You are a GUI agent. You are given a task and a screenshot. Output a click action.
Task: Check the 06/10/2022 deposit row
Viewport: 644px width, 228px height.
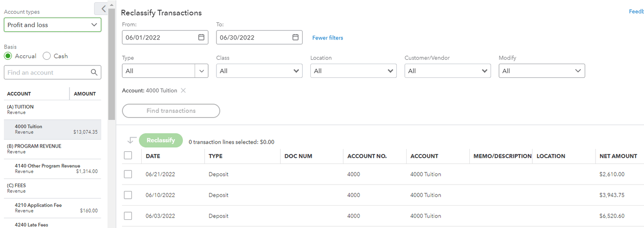pos(128,195)
